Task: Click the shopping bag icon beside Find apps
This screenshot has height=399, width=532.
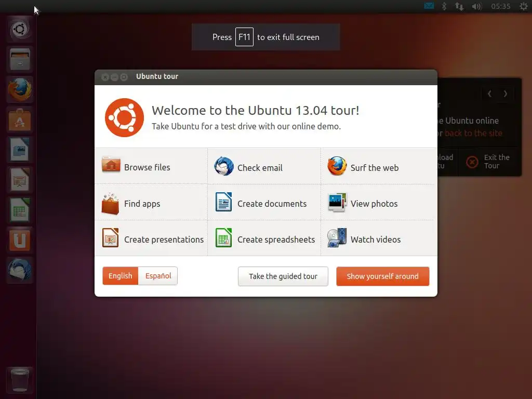Action: pos(110,204)
